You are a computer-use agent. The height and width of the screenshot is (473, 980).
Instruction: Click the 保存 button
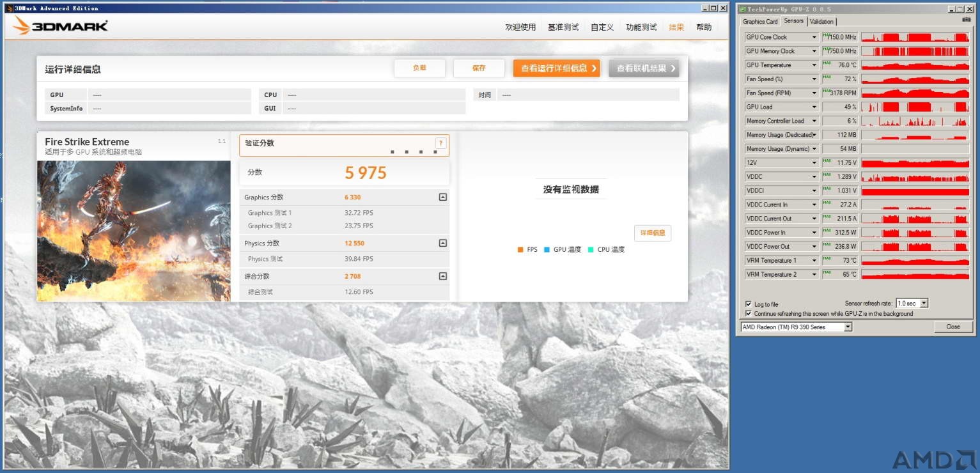(x=479, y=68)
